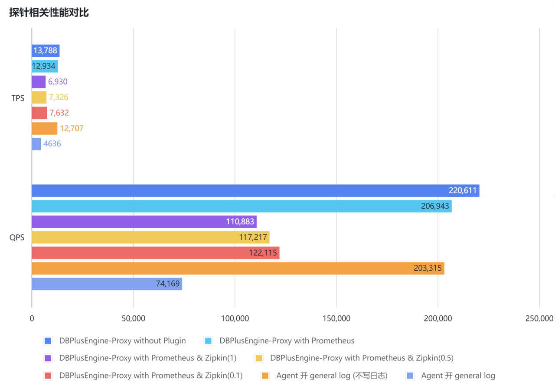Toggle 'Agent 开 general log (不写日志)' legend text
This screenshot has height=392, width=555.
tap(332, 376)
